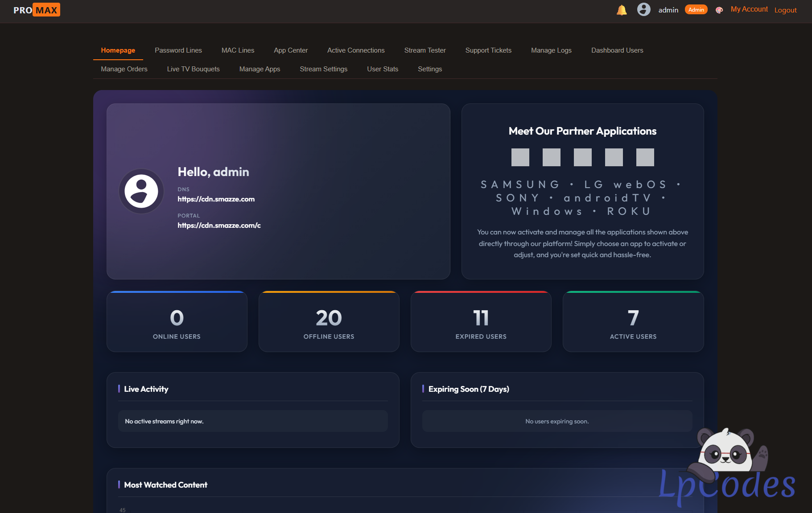Open the Manage Orders tab
812x513 pixels.
[124, 69]
